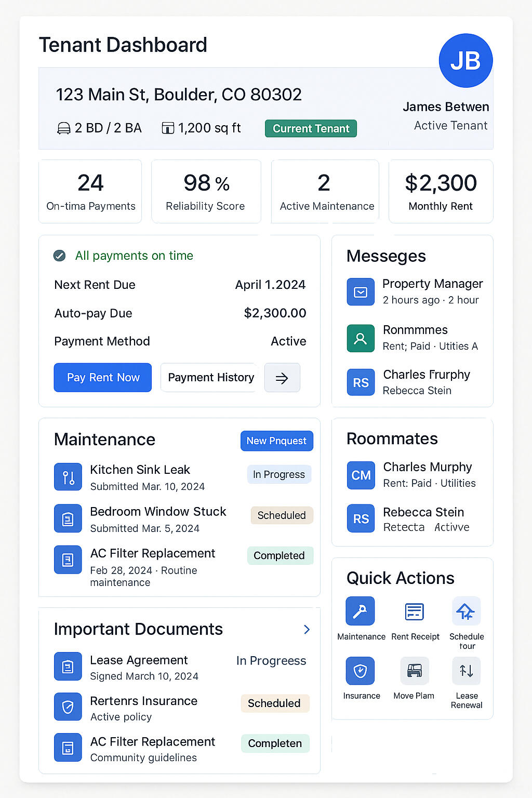
Task: Open the Kitchen Sink Leak request icon
Action: coord(68,477)
